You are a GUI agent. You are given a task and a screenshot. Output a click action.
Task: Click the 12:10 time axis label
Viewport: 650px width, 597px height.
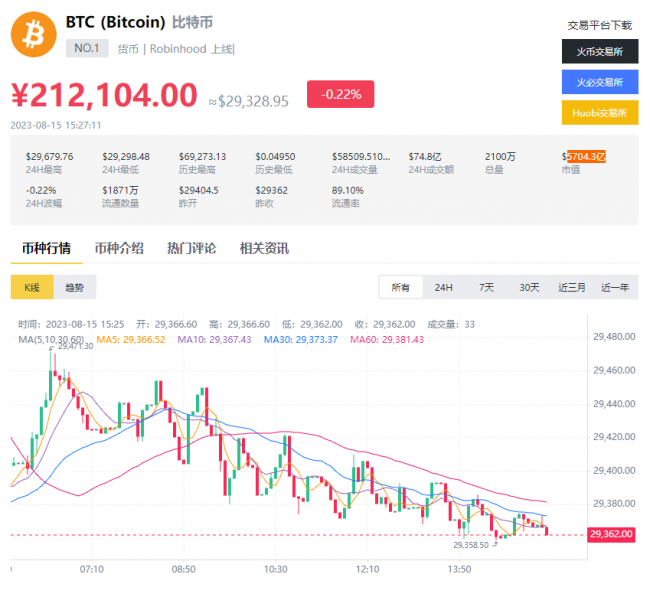tap(367, 569)
